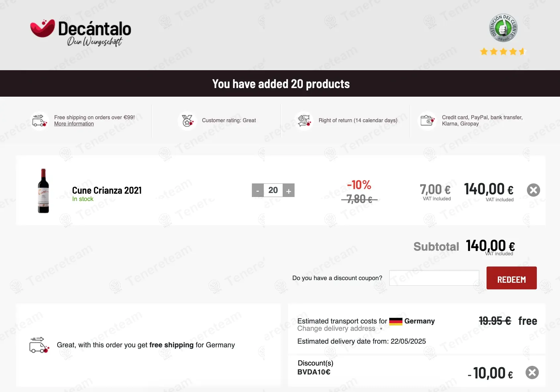
Task: Increase quantity with the plus button
Action: coord(289,190)
